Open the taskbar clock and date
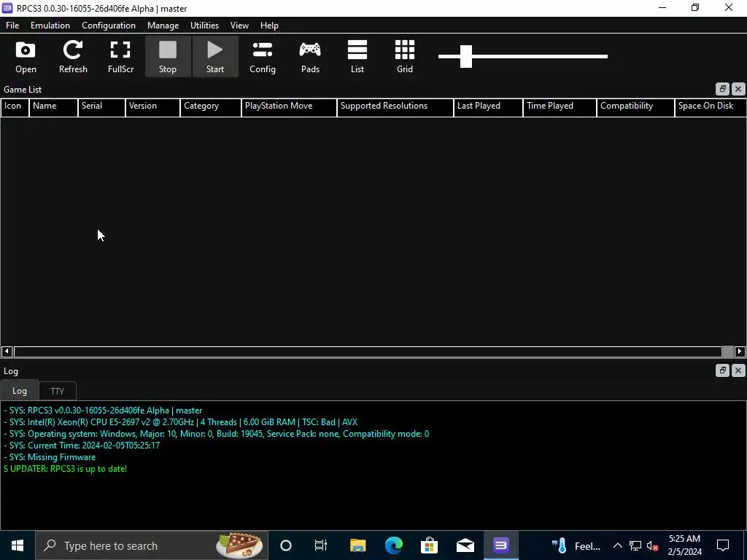The width and height of the screenshot is (747, 560). (684, 545)
